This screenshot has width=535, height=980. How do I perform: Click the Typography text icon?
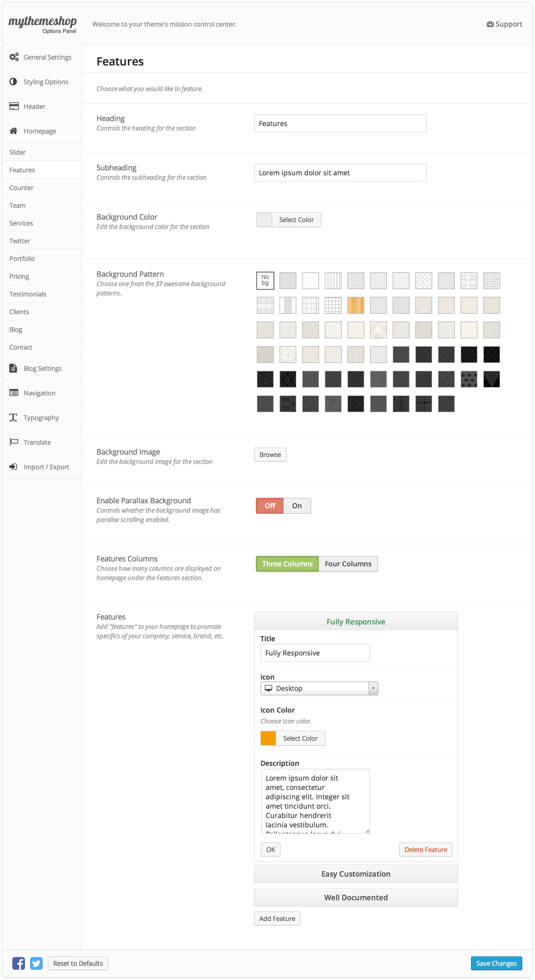13,418
